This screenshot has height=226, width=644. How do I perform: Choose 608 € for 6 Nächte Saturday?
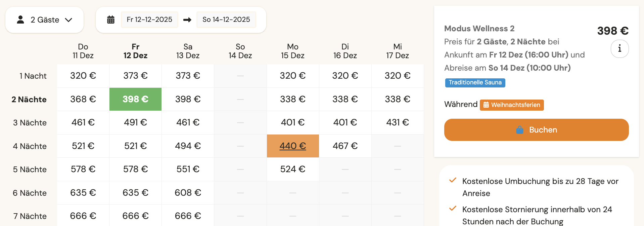(x=188, y=193)
